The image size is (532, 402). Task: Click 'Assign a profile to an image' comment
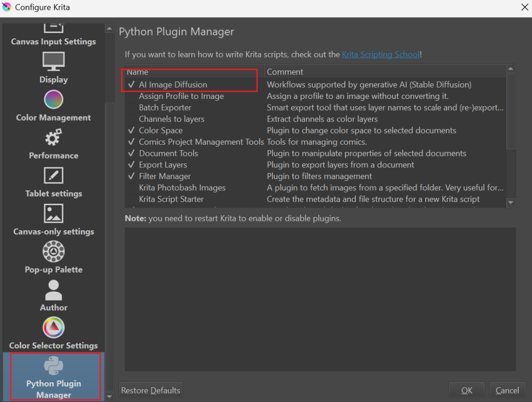click(358, 96)
